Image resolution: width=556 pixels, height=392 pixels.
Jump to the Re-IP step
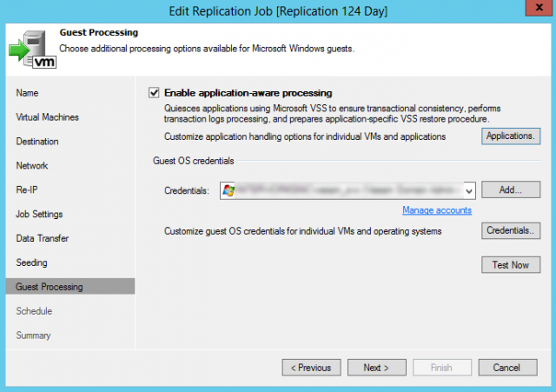pyautogui.click(x=27, y=189)
